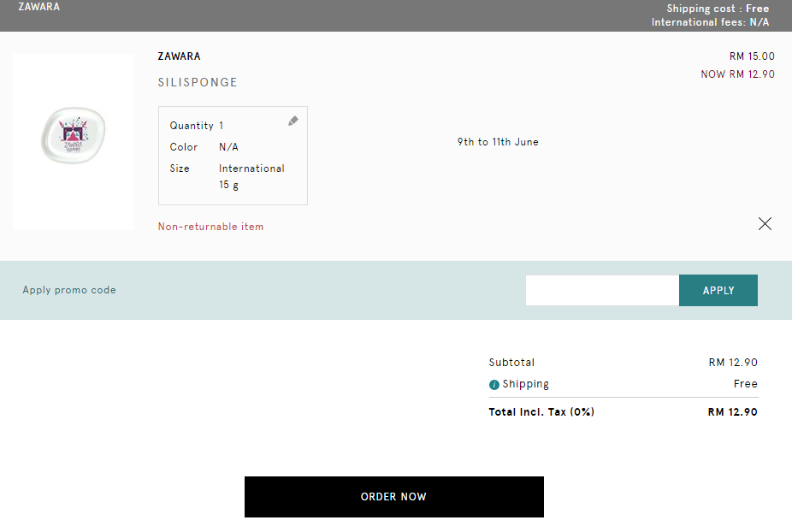
Task: Click the ORDER NOW button
Action: coord(394,497)
